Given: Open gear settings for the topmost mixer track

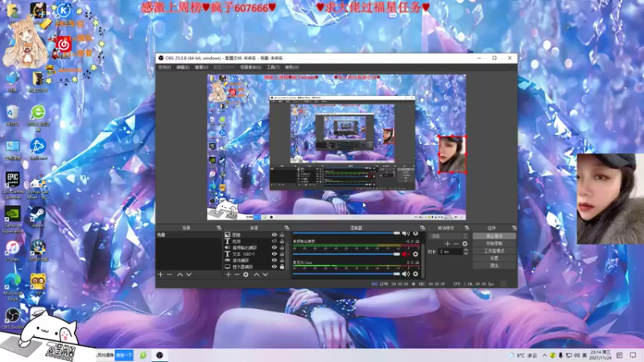Looking at the screenshot, I should point(415,233).
